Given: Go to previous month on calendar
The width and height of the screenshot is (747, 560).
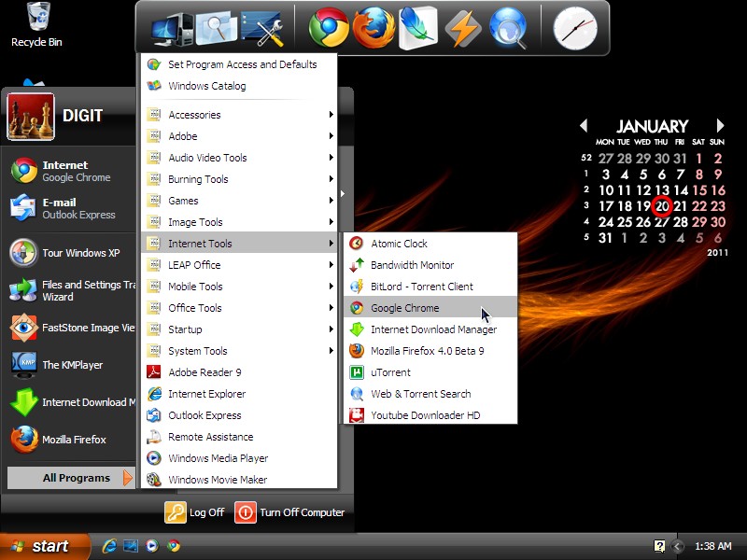Looking at the screenshot, I should pyautogui.click(x=584, y=126).
